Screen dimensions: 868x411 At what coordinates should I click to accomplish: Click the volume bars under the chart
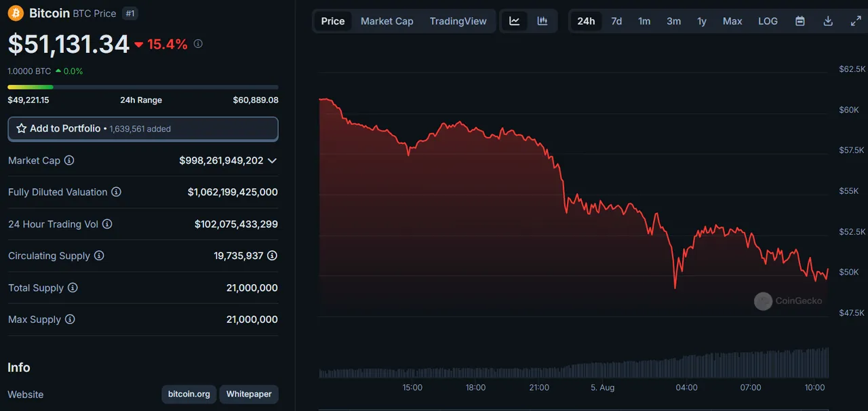coord(574,364)
